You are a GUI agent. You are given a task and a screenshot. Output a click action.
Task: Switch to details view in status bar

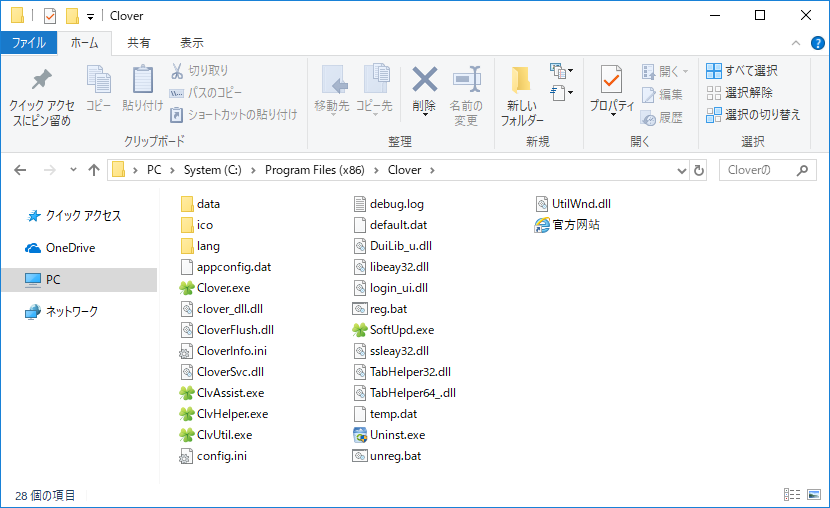coord(792,494)
